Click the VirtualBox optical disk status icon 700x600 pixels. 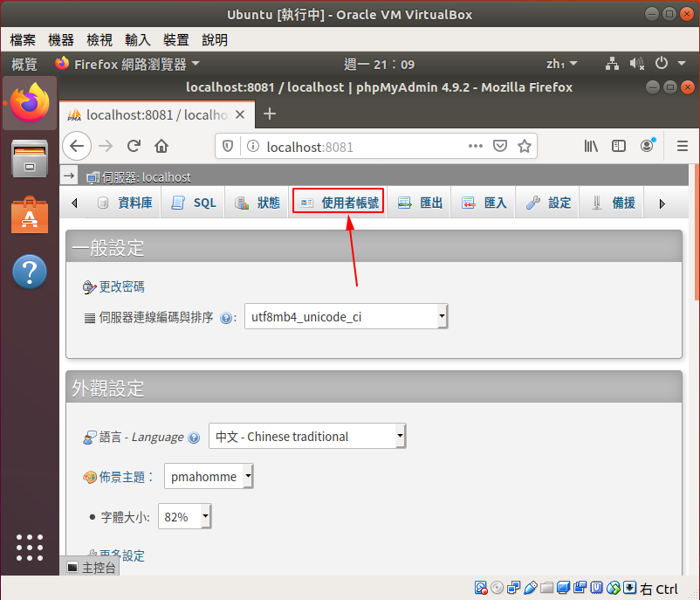pyautogui.click(x=497, y=588)
